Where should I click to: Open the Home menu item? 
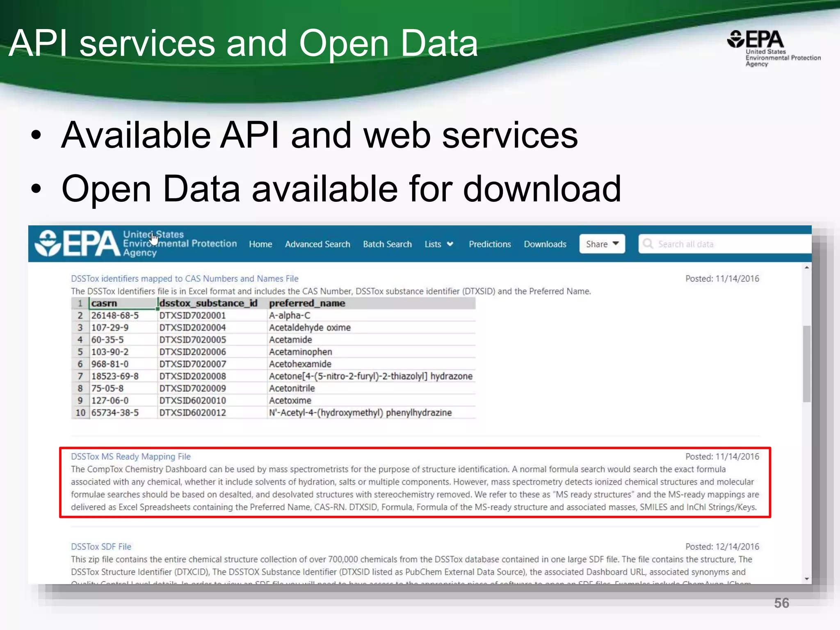260,244
